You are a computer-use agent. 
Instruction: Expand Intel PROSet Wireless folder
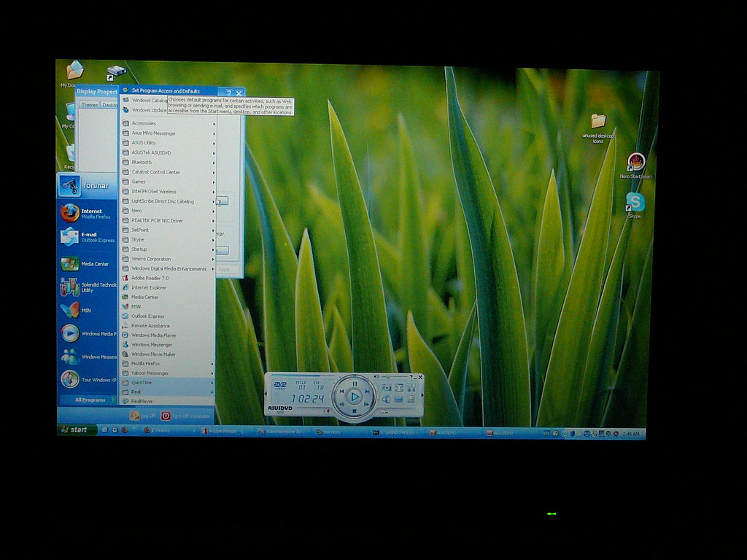point(169,192)
